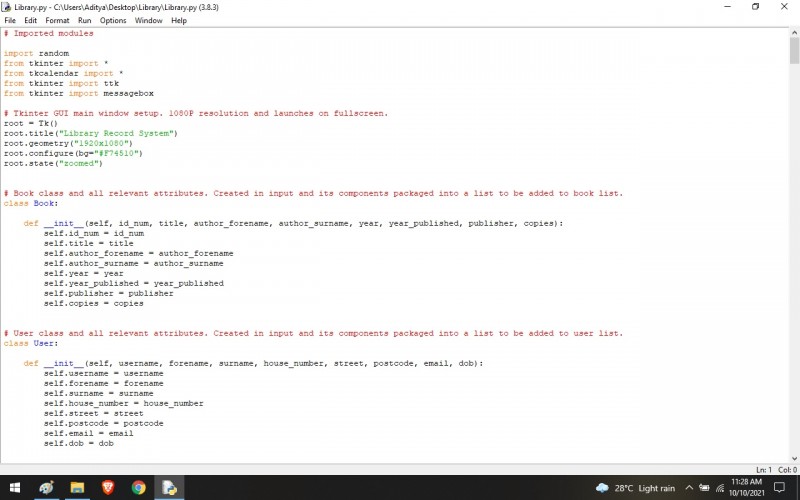Open the Run menu
The image size is (800, 500).
coord(85,20)
